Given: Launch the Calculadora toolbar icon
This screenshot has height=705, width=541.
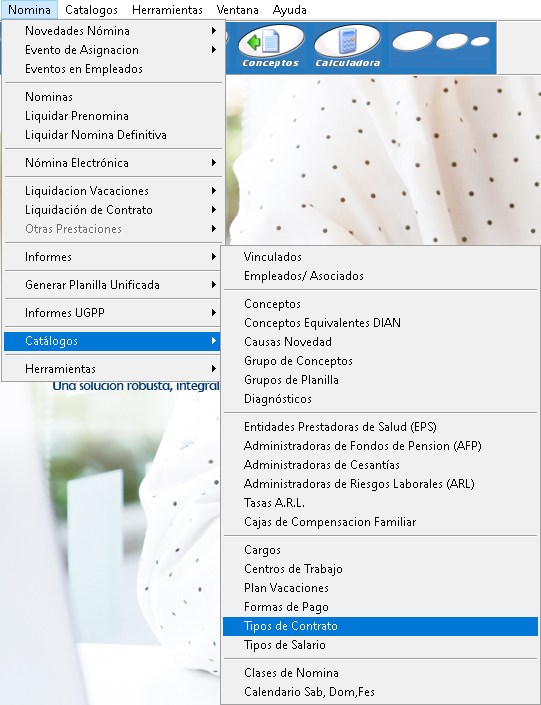Looking at the screenshot, I should pos(347,47).
